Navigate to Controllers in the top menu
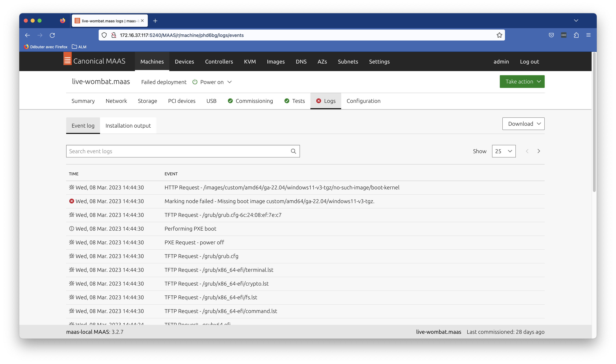 tap(219, 62)
